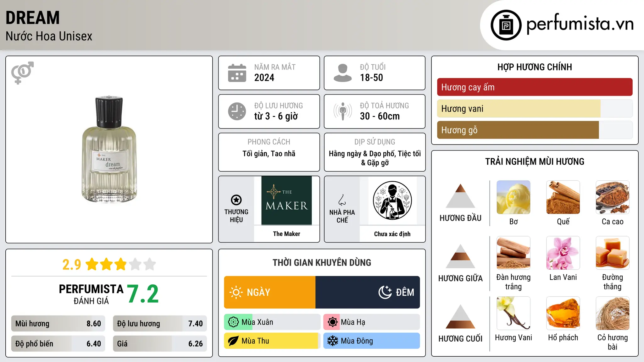Click the user rating number 2.9
Viewport: 644px width, 362px height.
click(x=71, y=265)
